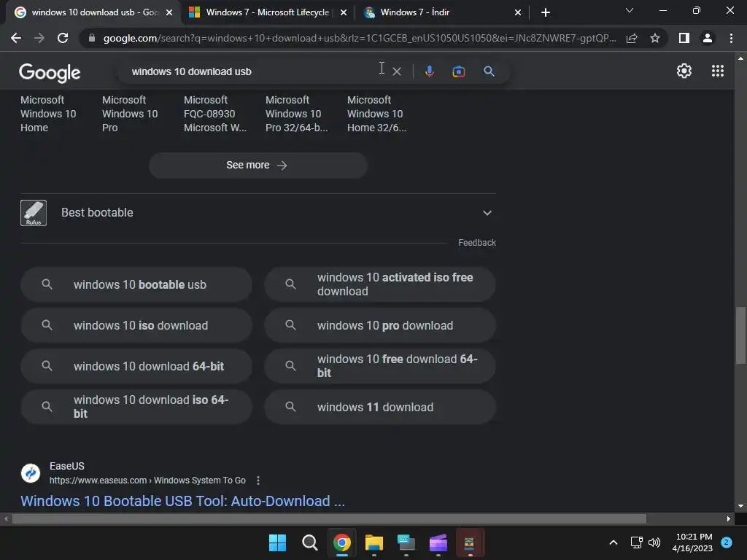Open the Chrome profile menu
Viewport: 747px width, 560px height.
(708, 38)
